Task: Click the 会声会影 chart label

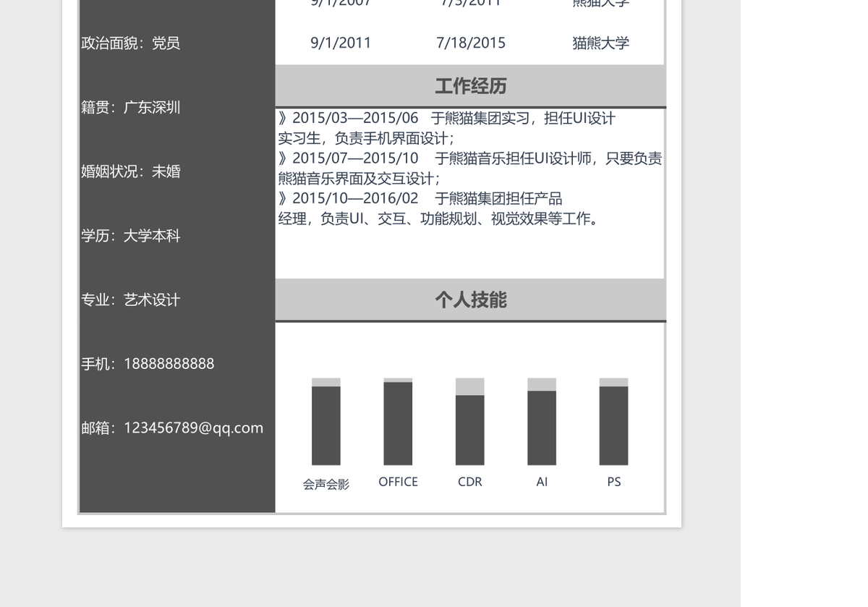Action: (326, 485)
